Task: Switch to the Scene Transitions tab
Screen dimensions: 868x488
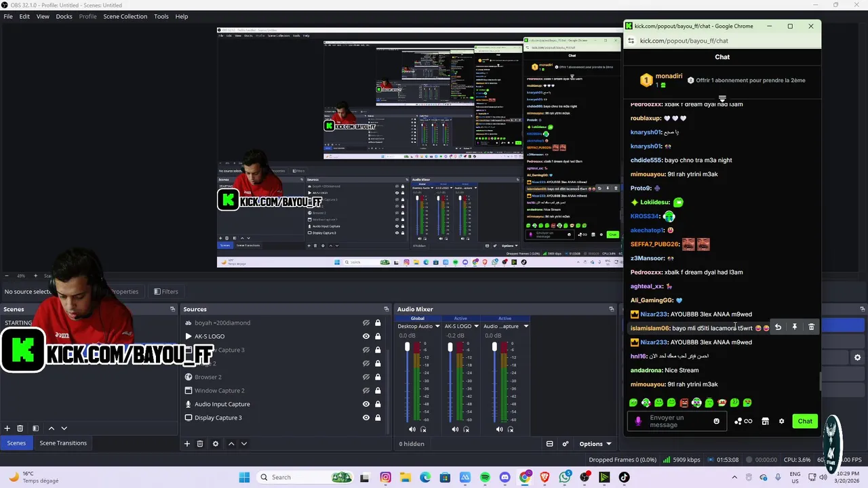Action: (63, 443)
